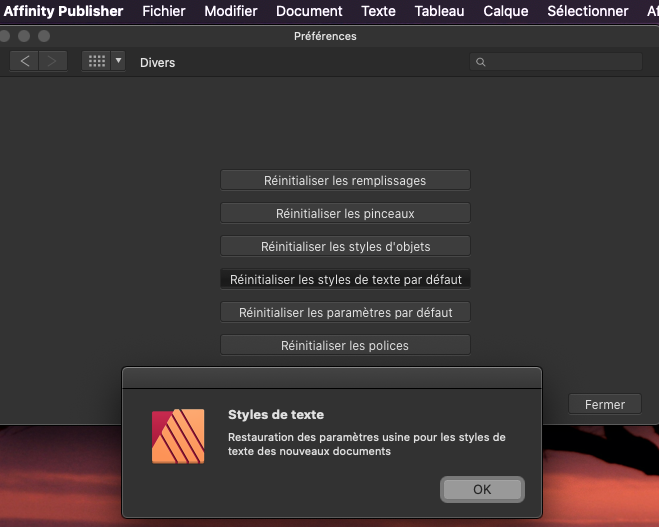
Task: Click Réinitialiser les polices
Action: pyautogui.click(x=345, y=345)
